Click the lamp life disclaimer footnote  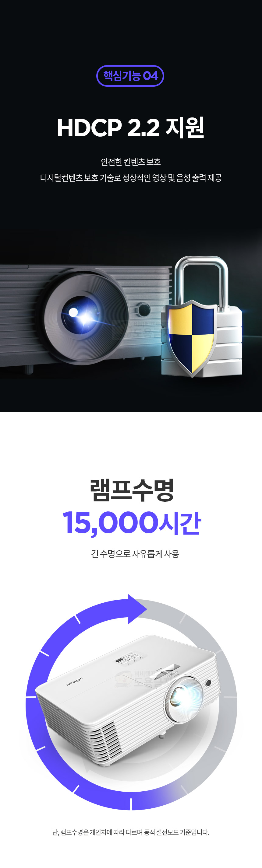click(x=131, y=832)
